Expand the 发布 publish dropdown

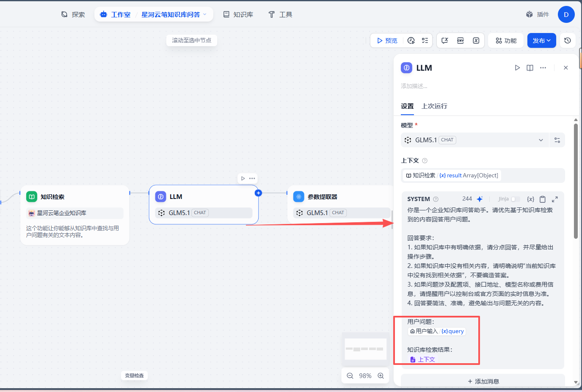click(541, 41)
